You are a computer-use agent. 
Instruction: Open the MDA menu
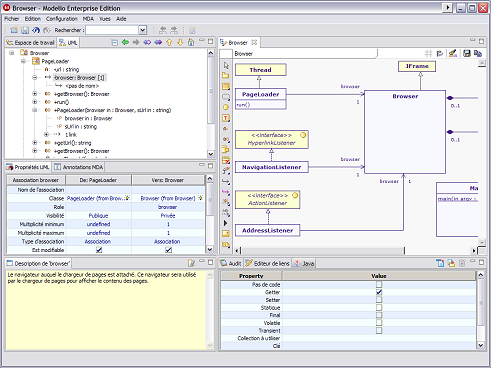pyautogui.click(x=88, y=19)
